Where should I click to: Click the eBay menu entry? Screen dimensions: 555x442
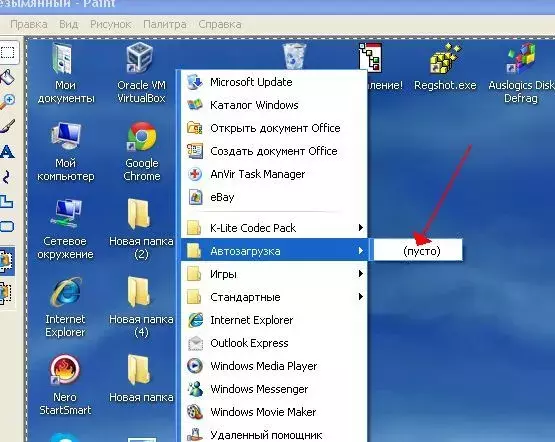274,197
